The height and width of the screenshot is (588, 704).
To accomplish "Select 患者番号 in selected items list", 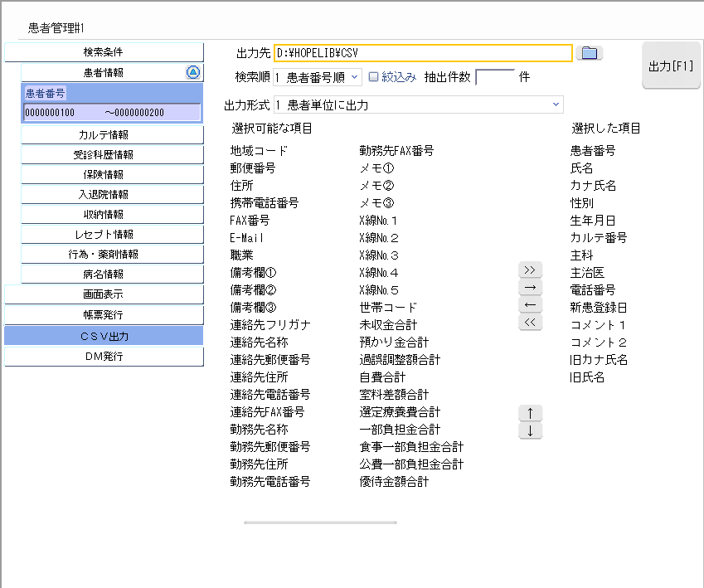I will point(593,150).
